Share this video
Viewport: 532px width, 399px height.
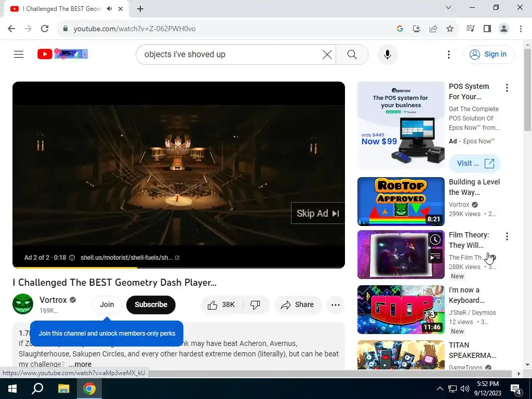[298, 304]
